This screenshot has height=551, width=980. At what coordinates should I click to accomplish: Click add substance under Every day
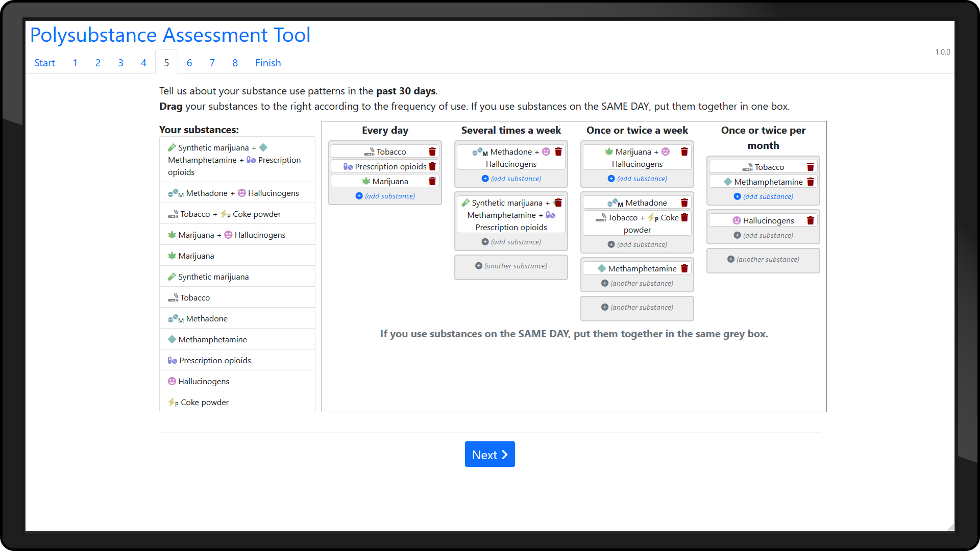[x=385, y=196]
